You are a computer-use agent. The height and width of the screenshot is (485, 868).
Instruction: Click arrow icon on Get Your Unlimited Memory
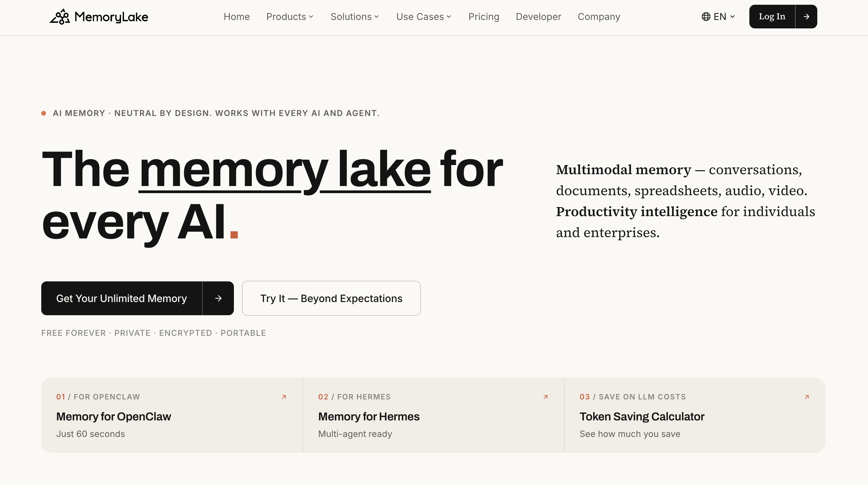click(x=218, y=298)
